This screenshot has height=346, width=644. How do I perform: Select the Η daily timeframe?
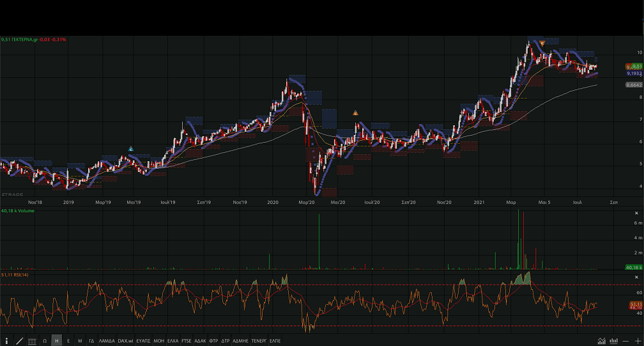point(56,341)
